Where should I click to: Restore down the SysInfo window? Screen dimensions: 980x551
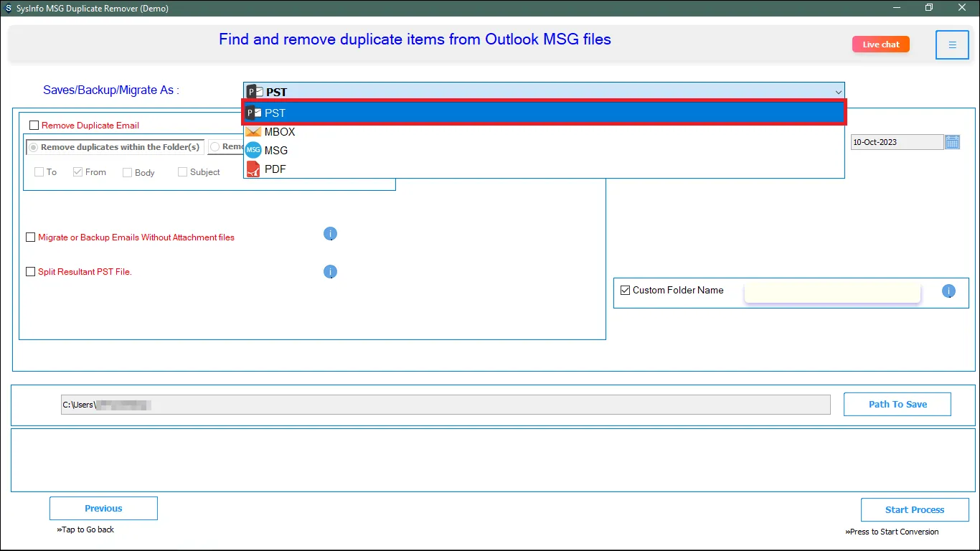[929, 7]
